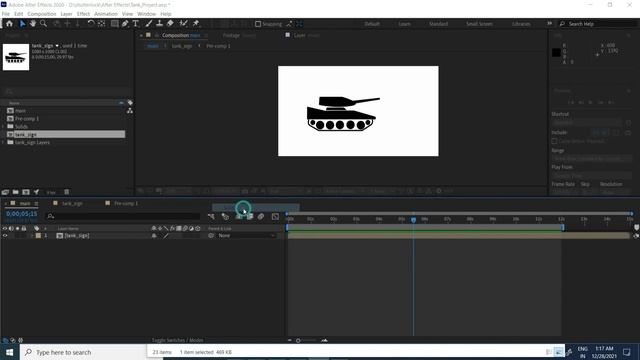The image size is (640, 360).
Task: Switch to the Standard workspace
Action: pyautogui.click(x=438, y=24)
